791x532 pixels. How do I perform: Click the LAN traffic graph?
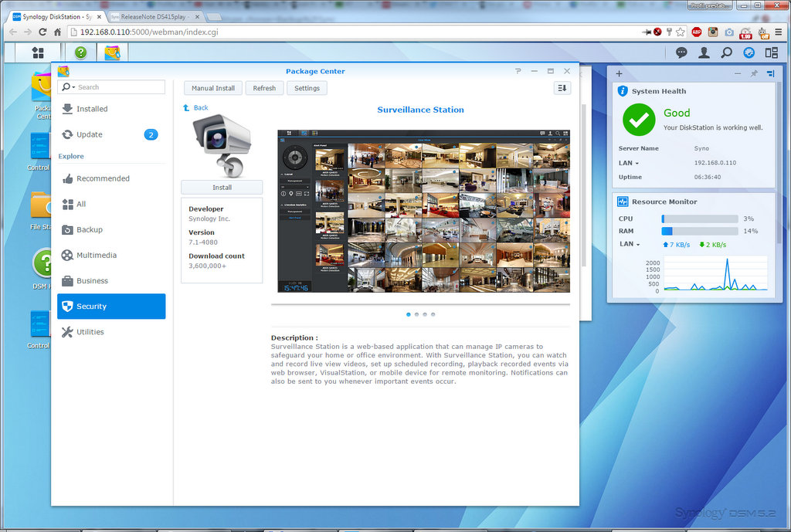pos(715,274)
